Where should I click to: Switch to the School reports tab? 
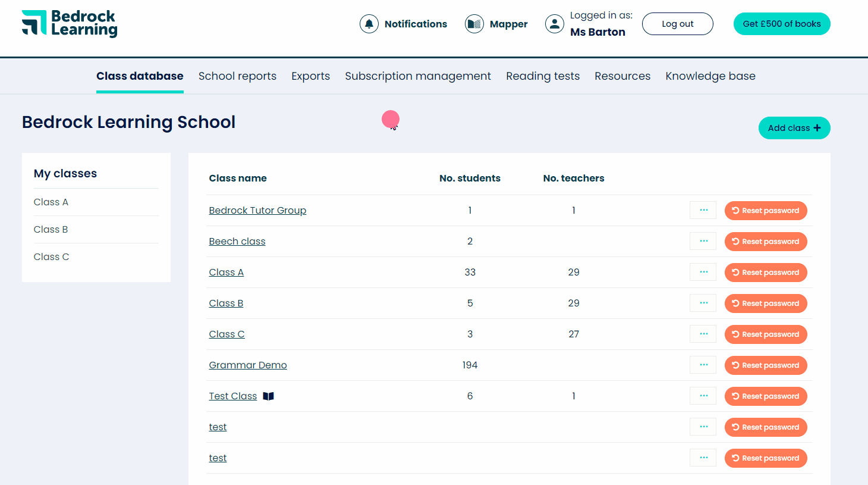[237, 76]
